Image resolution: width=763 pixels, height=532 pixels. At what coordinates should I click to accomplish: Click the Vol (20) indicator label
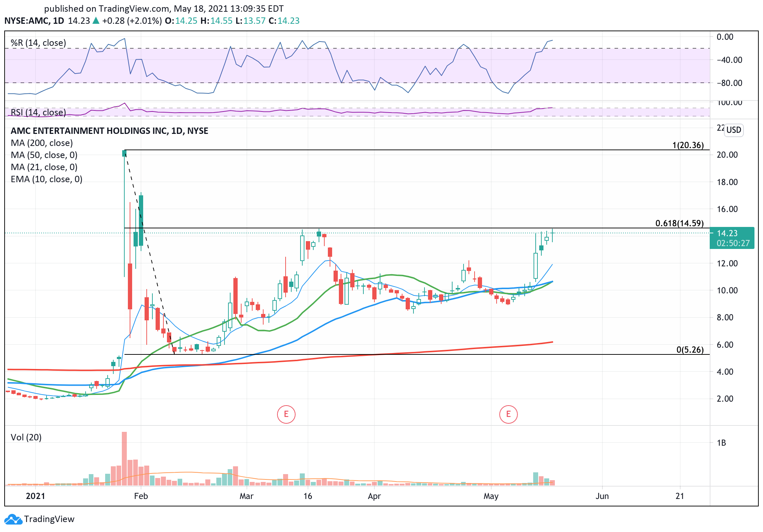(x=26, y=437)
